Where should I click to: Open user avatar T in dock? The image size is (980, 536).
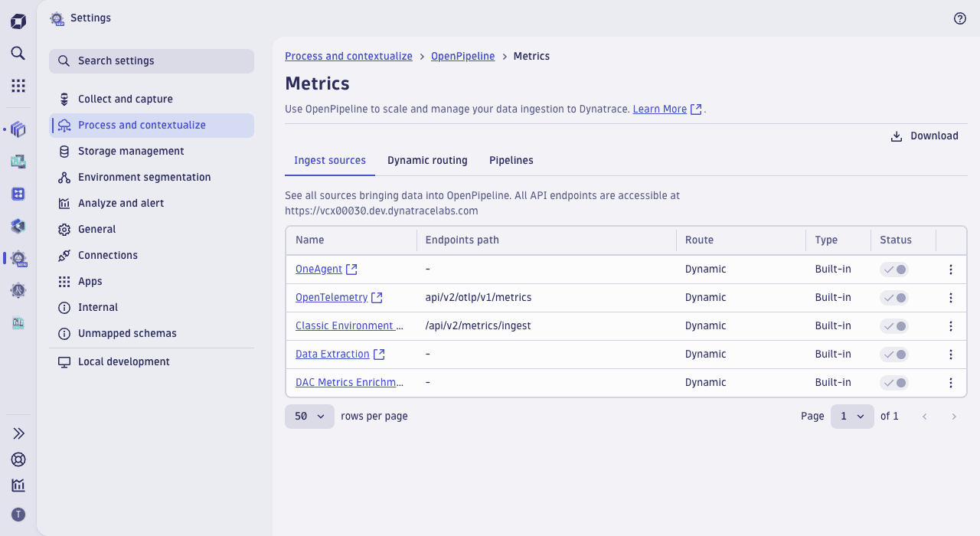18,515
